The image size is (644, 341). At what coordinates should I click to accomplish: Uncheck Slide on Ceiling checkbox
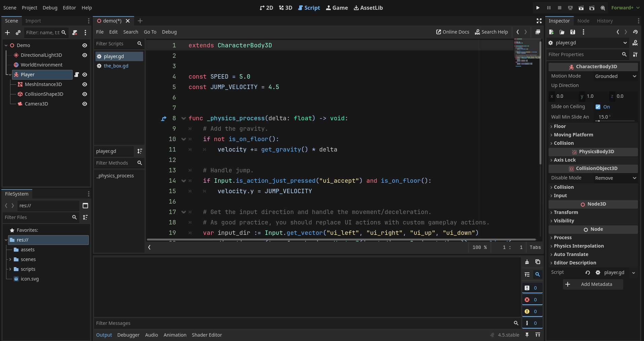pyautogui.click(x=598, y=107)
